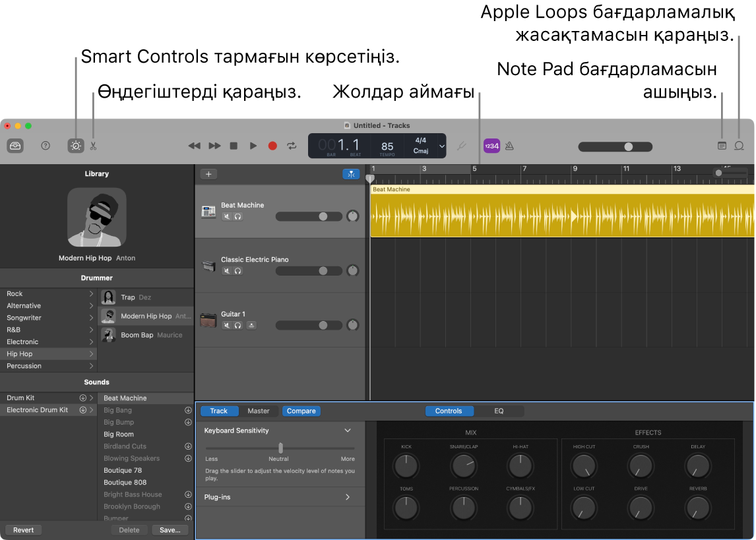Add a new track with the plus button
Viewport: 756px width, 540px height.
[208, 173]
